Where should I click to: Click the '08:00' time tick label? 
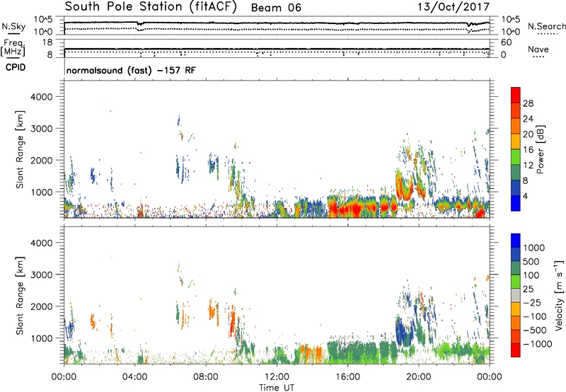pyautogui.click(x=205, y=377)
